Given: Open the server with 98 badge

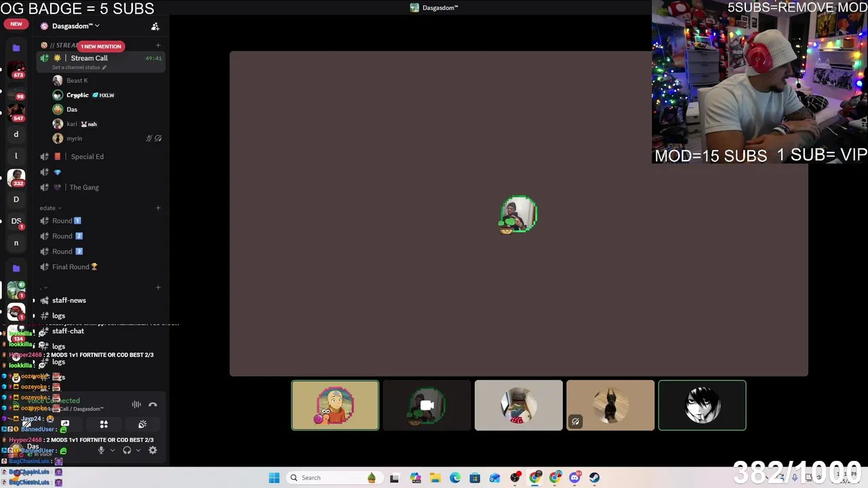Looking at the screenshot, I should tap(16, 91).
